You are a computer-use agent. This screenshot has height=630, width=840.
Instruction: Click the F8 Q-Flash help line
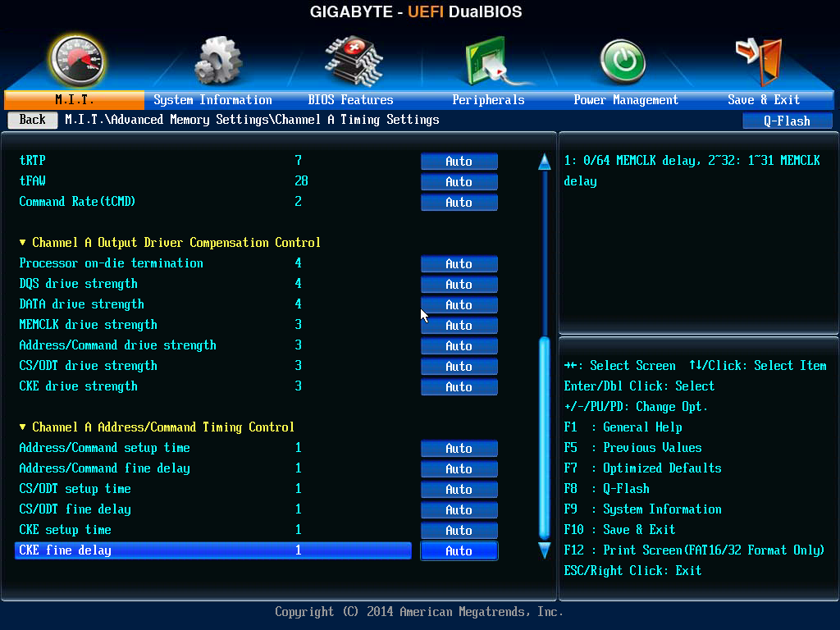[606, 489]
